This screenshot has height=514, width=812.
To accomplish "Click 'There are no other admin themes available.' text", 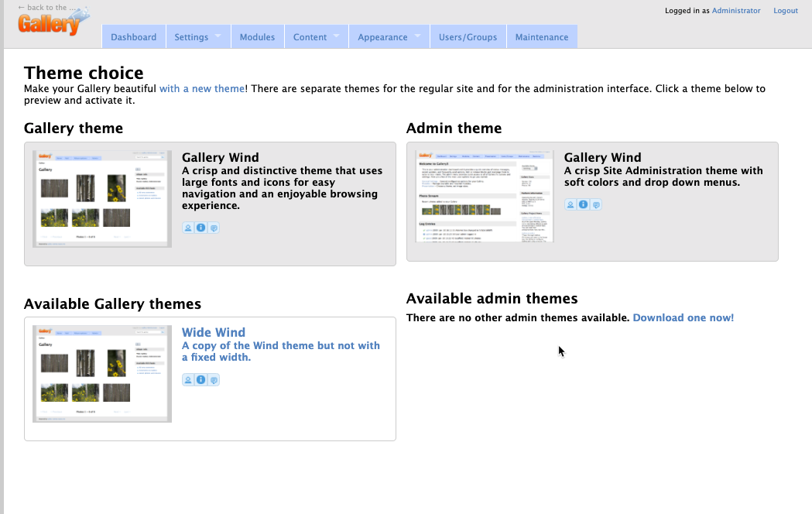I will pos(518,318).
